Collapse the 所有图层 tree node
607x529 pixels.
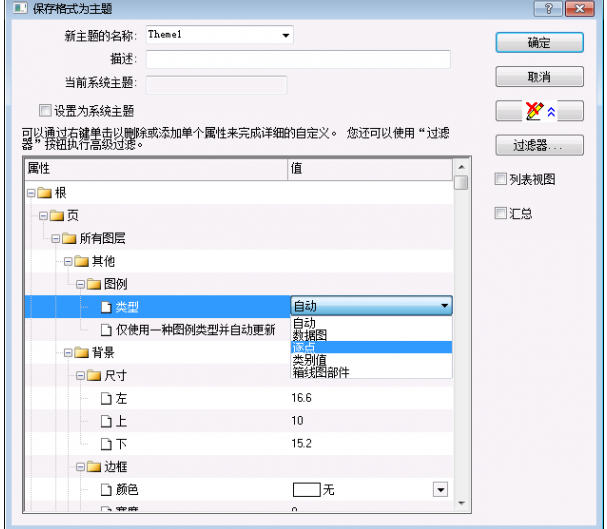56,238
